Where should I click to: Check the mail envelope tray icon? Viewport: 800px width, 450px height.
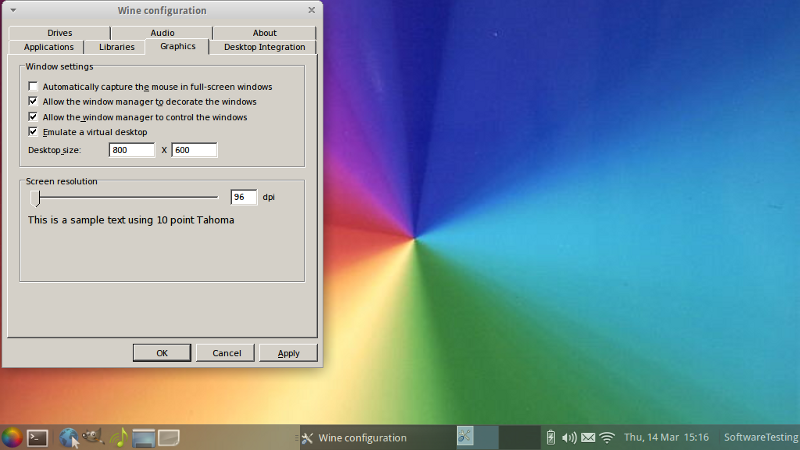[588, 437]
